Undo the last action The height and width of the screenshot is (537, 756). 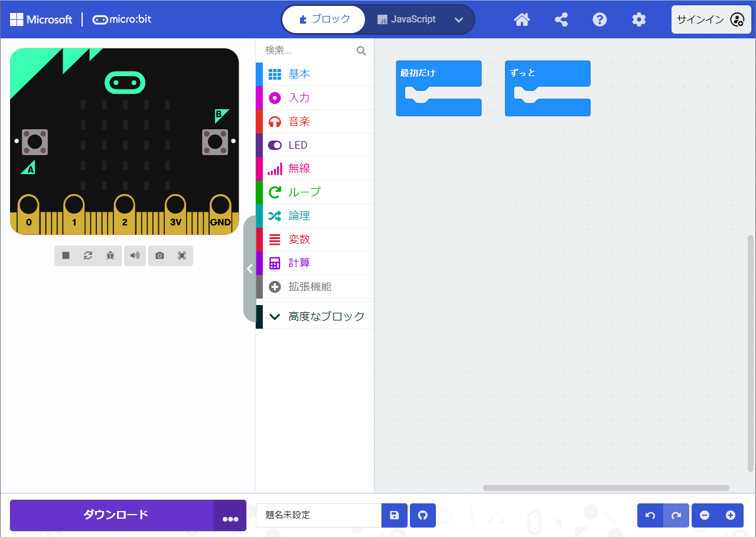[x=650, y=515]
